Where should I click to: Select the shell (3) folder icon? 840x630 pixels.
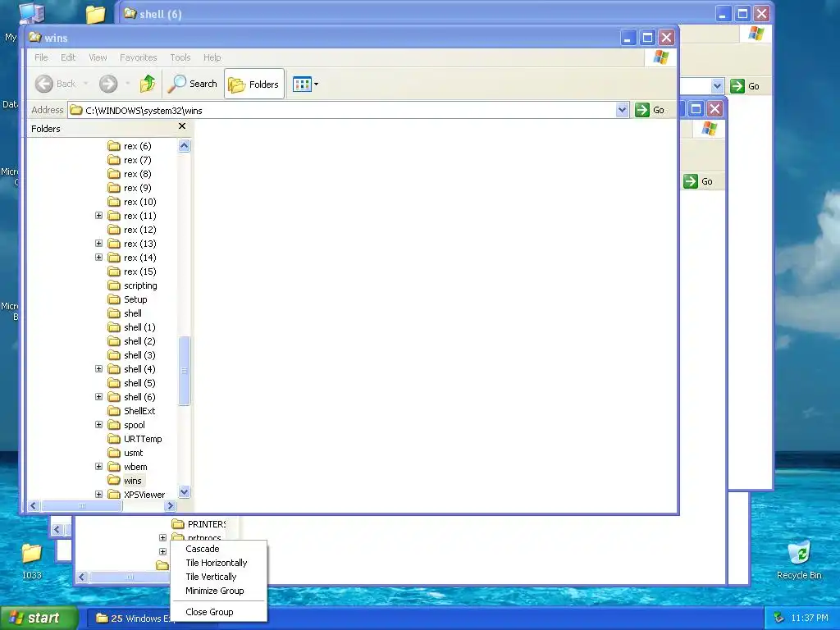(x=113, y=354)
